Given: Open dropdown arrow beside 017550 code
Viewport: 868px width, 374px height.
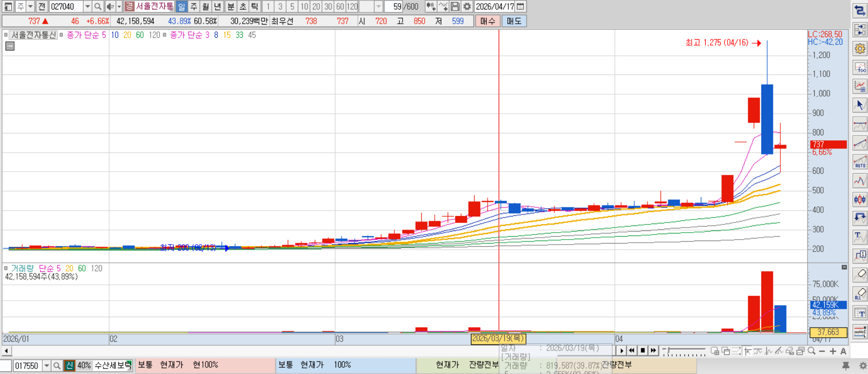Looking at the screenshot, I should point(47,366).
